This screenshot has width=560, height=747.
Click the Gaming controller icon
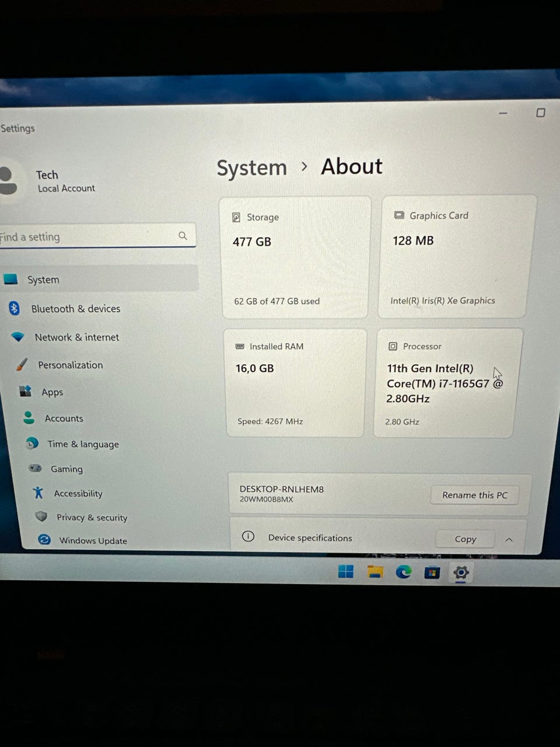click(36, 468)
